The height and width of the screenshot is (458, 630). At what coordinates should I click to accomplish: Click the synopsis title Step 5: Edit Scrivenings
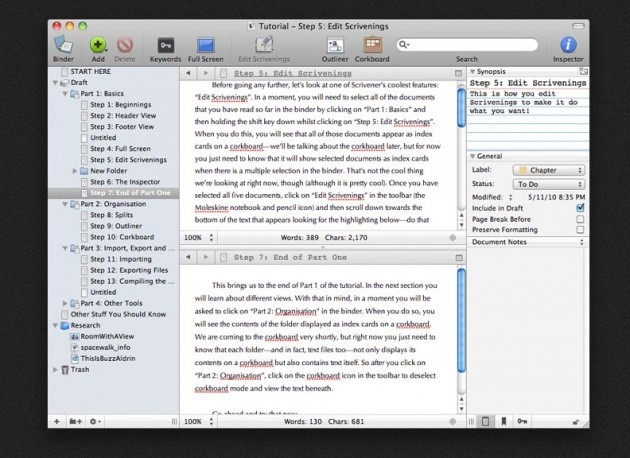[528, 83]
